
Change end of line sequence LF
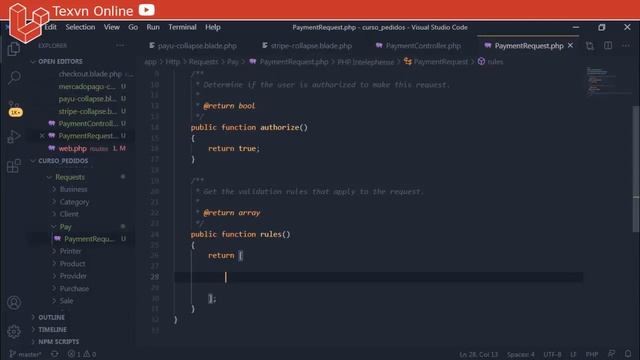tap(573, 354)
